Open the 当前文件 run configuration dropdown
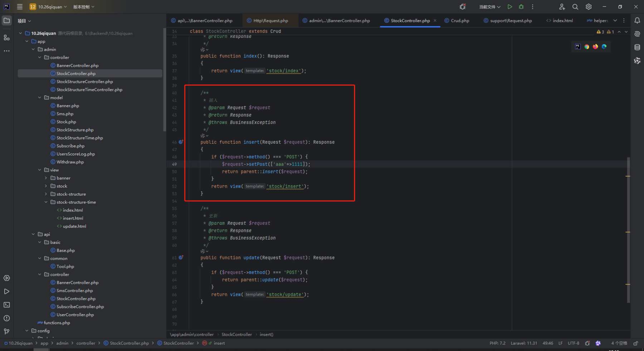The image size is (644, 351). click(490, 7)
